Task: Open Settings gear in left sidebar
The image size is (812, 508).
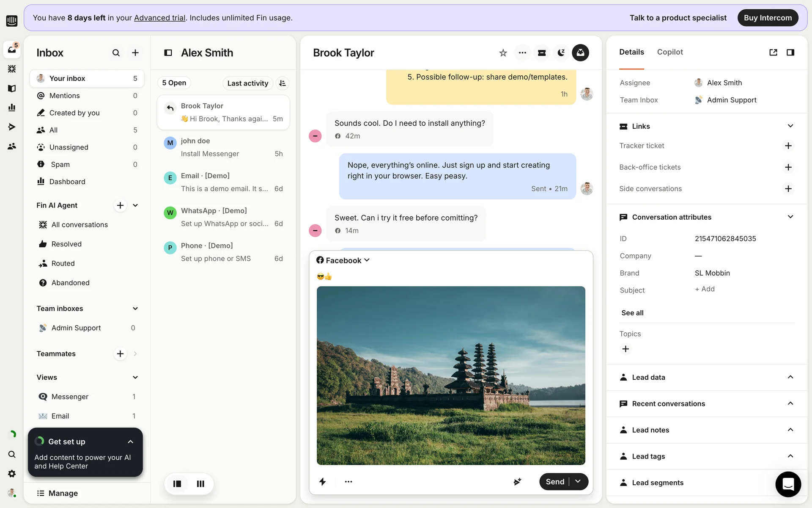Action: [12, 474]
